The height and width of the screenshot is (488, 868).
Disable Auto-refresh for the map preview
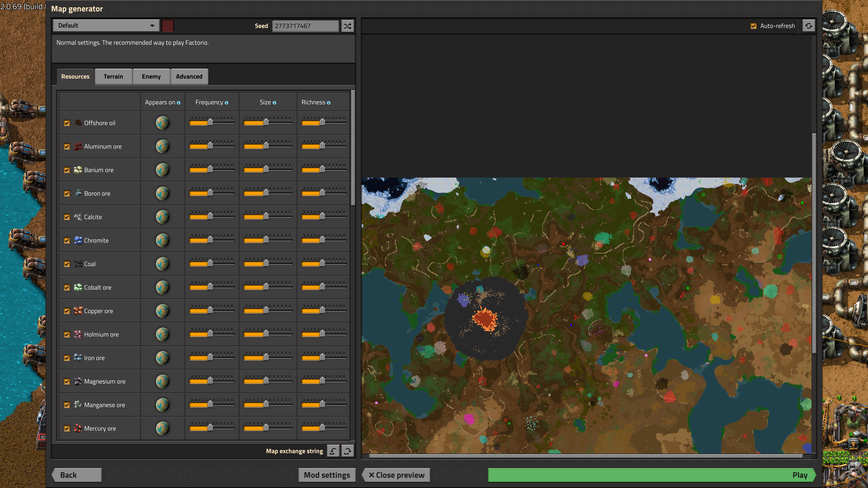pos(754,26)
